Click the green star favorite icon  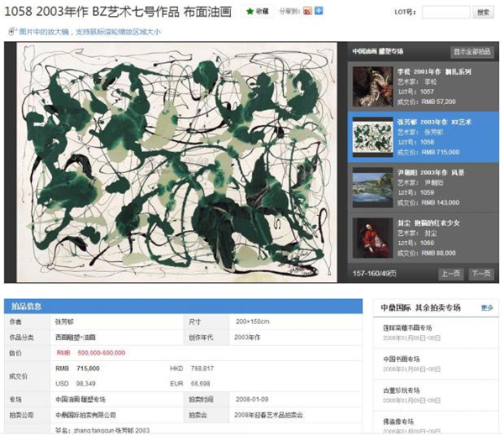(x=249, y=12)
